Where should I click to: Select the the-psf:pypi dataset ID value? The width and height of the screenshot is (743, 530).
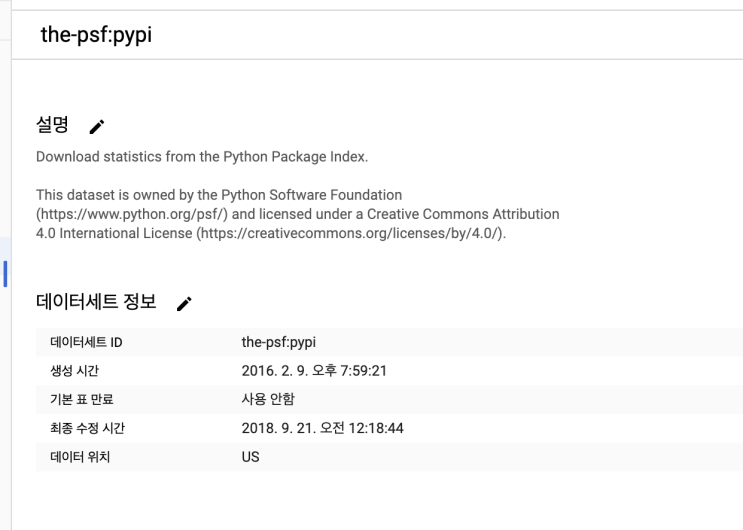click(x=279, y=342)
